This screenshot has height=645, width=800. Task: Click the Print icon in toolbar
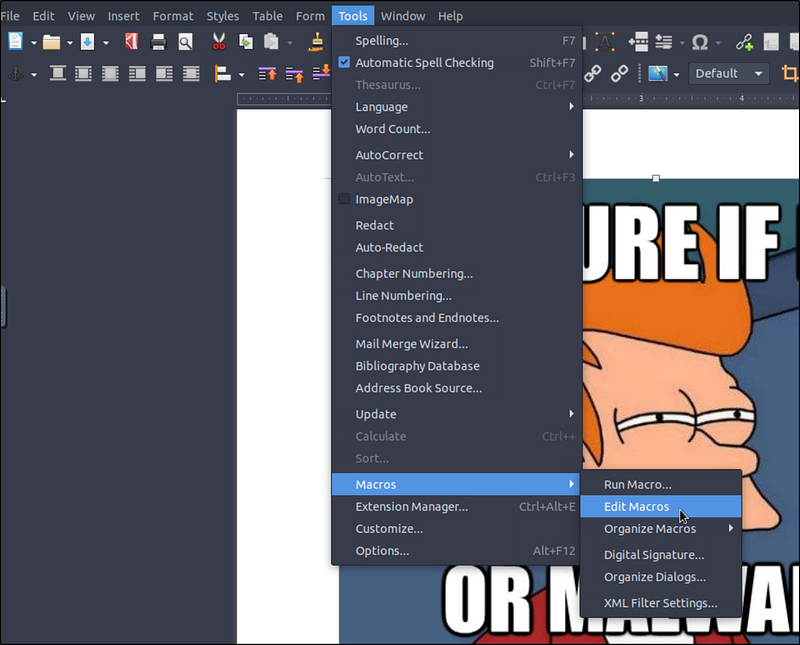(x=158, y=42)
